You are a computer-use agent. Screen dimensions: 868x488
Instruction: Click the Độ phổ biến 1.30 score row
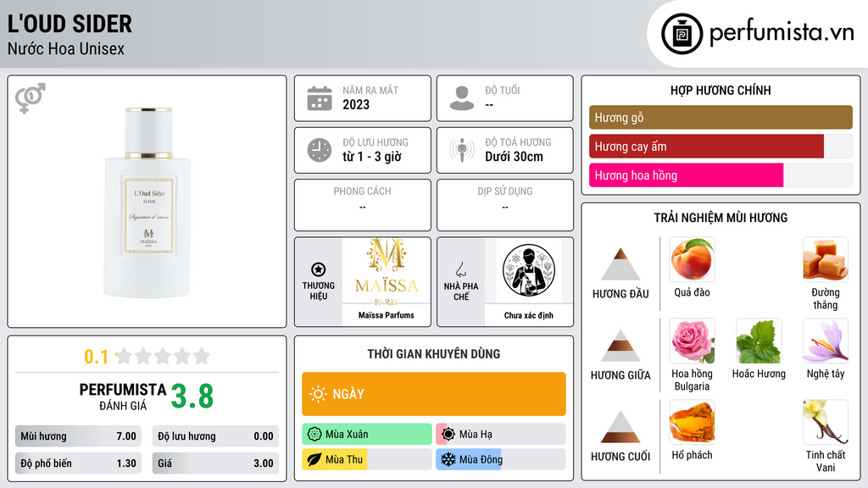pos(78,463)
